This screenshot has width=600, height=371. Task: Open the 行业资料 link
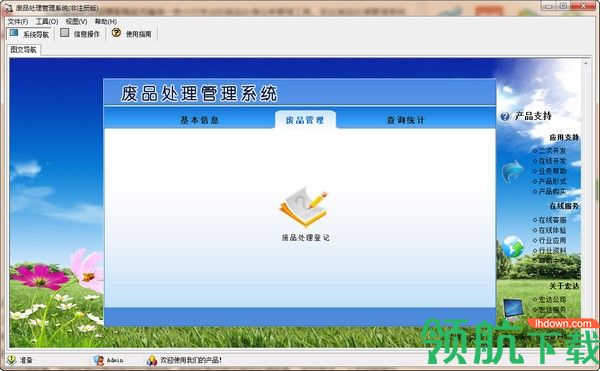(552, 251)
